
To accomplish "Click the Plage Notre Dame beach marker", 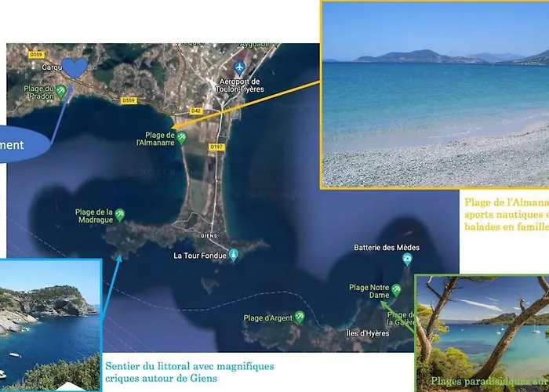I will point(396,290).
